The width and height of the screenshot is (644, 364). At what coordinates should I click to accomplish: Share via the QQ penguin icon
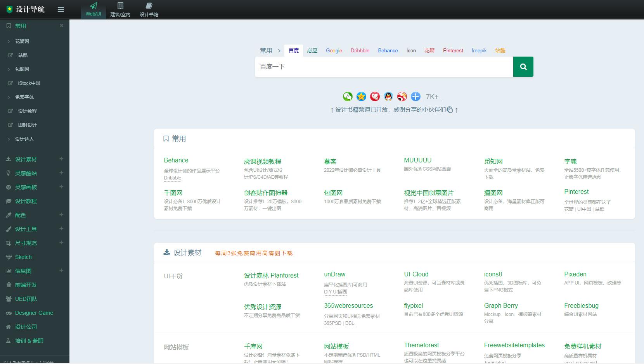(x=388, y=97)
